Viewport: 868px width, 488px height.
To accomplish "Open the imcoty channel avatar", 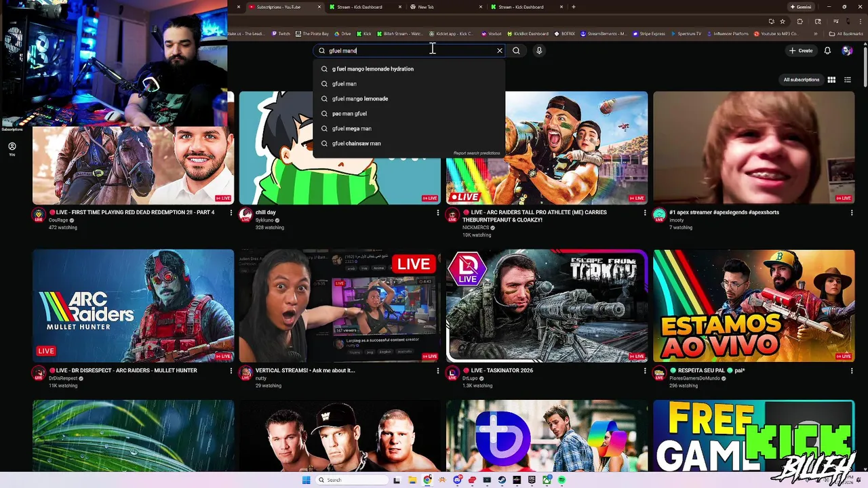I will pos(659,216).
